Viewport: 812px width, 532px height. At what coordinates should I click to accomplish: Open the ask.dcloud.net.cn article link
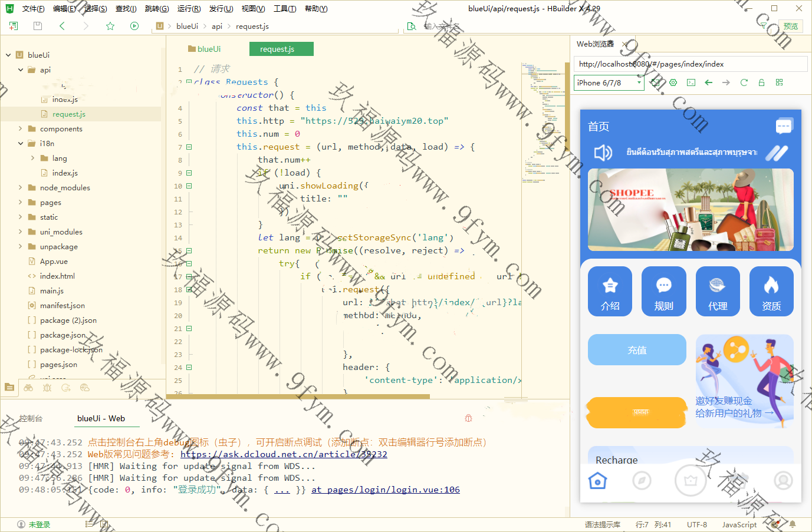284,454
